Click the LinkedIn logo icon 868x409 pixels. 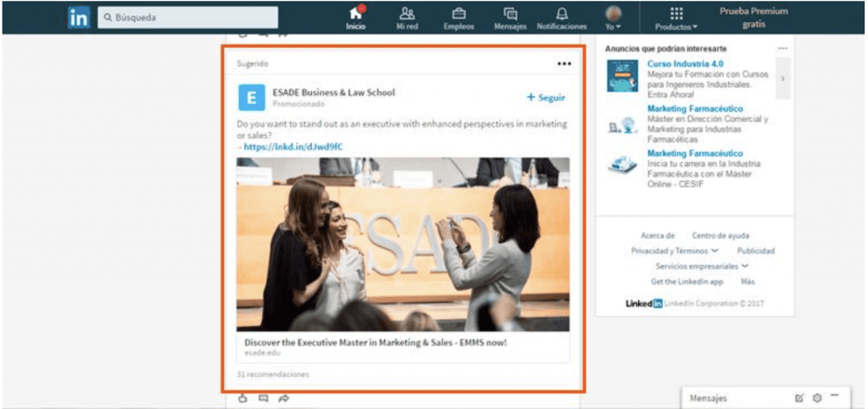coord(79,18)
